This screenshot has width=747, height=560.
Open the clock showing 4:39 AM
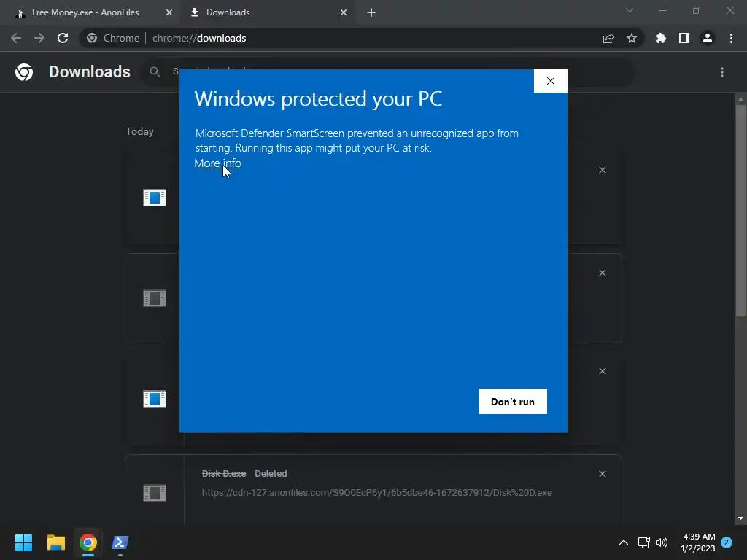698,542
